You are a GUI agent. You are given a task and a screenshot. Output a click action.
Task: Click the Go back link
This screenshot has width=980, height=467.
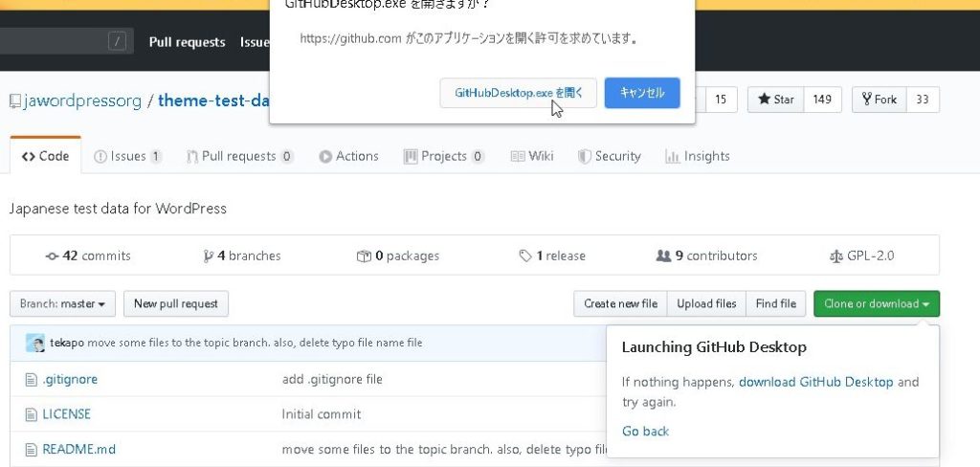coord(645,432)
